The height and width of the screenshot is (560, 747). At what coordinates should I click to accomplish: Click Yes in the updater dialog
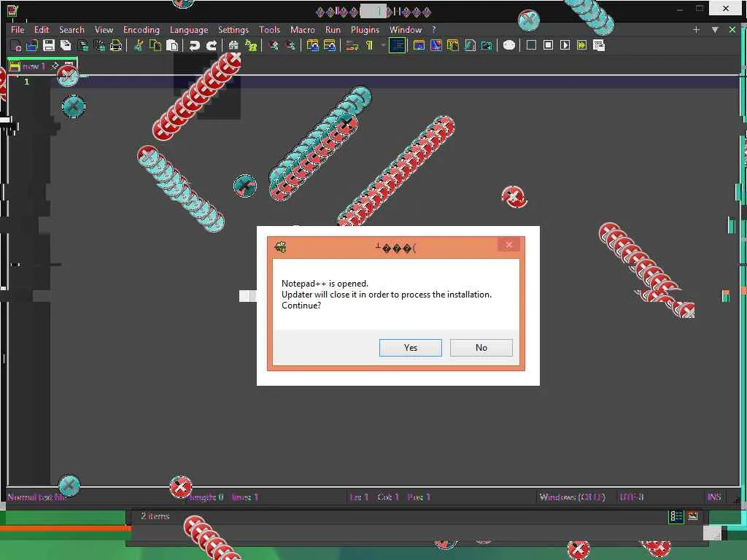[x=410, y=348]
